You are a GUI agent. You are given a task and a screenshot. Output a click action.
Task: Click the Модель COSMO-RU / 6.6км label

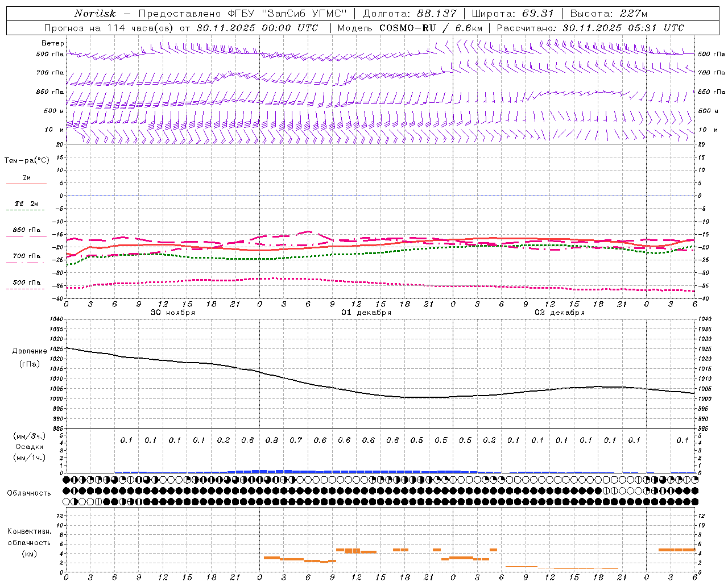pos(409,28)
